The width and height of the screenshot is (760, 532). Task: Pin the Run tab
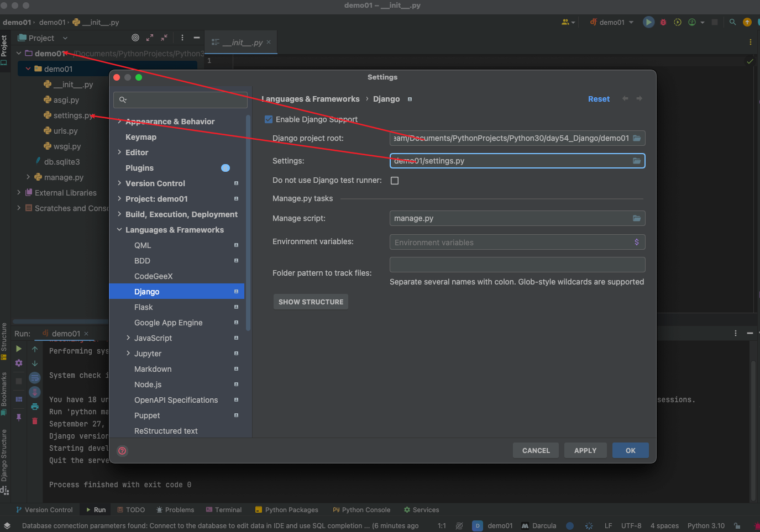pos(19,417)
